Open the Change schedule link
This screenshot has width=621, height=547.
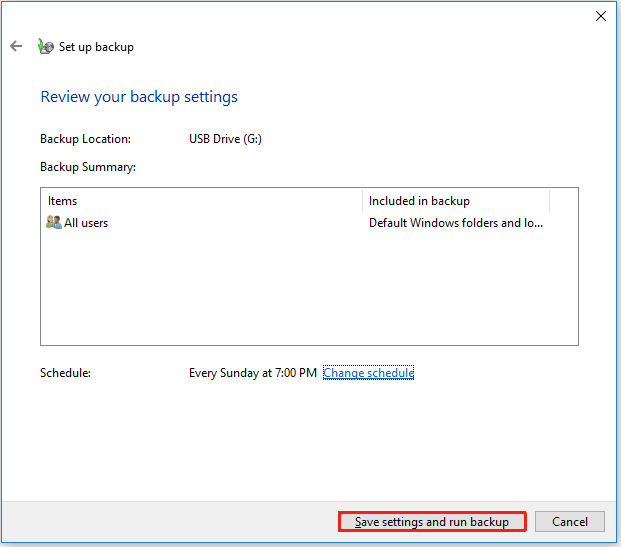tap(368, 373)
